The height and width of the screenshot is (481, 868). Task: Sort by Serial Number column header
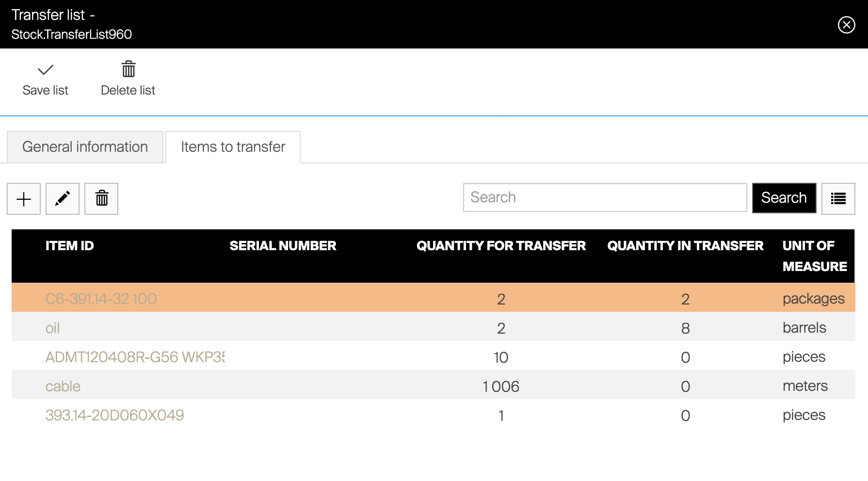(283, 246)
